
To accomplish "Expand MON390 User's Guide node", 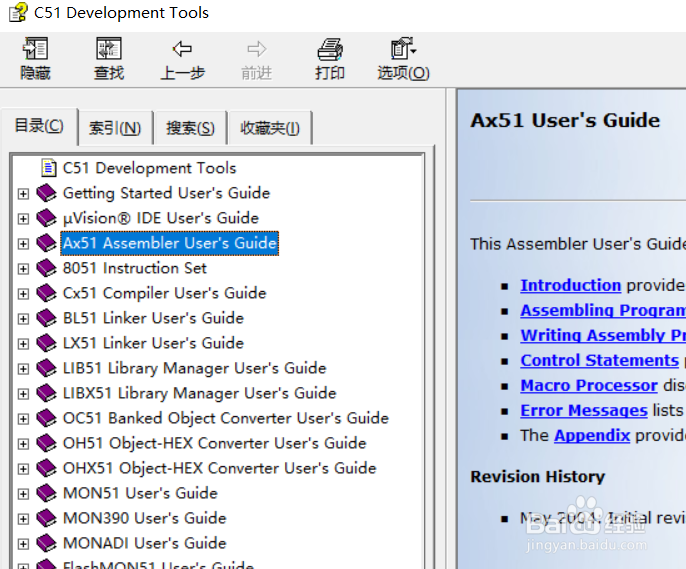I will click(x=23, y=519).
